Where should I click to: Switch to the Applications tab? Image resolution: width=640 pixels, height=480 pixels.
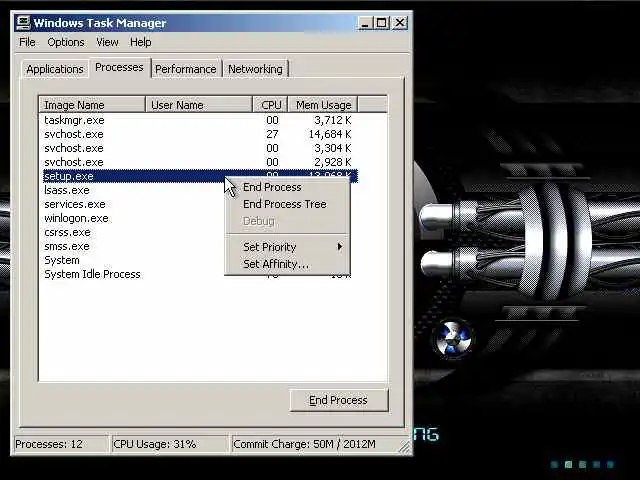tap(55, 69)
